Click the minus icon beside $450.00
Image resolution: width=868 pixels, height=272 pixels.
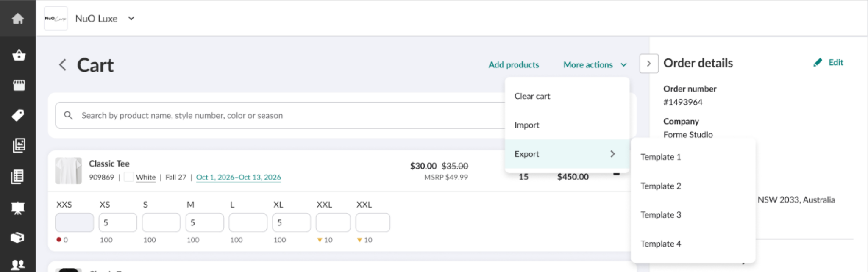pyautogui.click(x=617, y=174)
